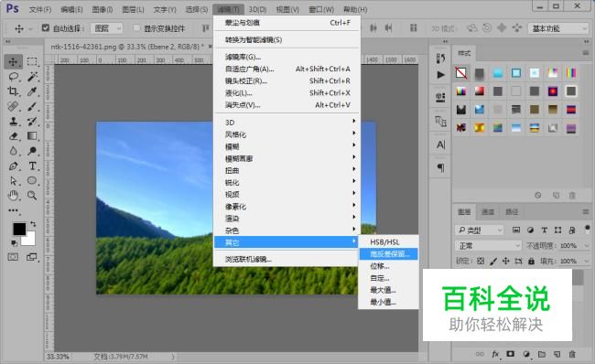595x364 pixels.
Task: Click the fx layer style icon
Action: pyautogui.click(x=495, y=354)
